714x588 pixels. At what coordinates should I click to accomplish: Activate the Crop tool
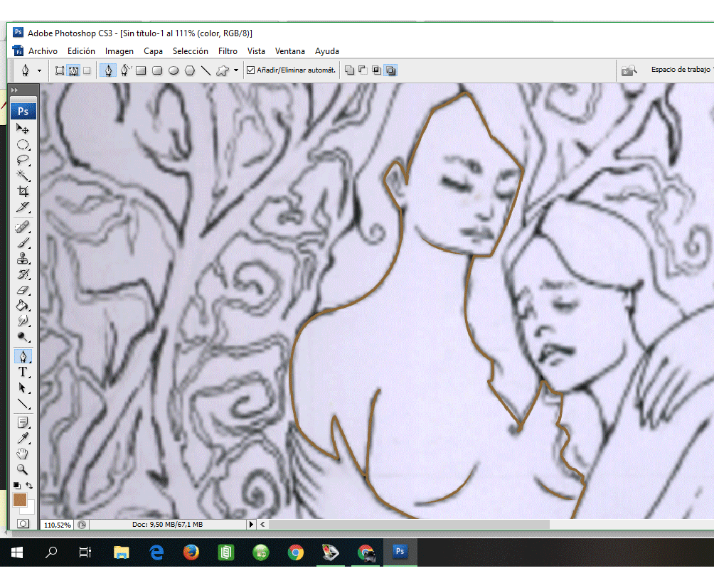[23, 191]
